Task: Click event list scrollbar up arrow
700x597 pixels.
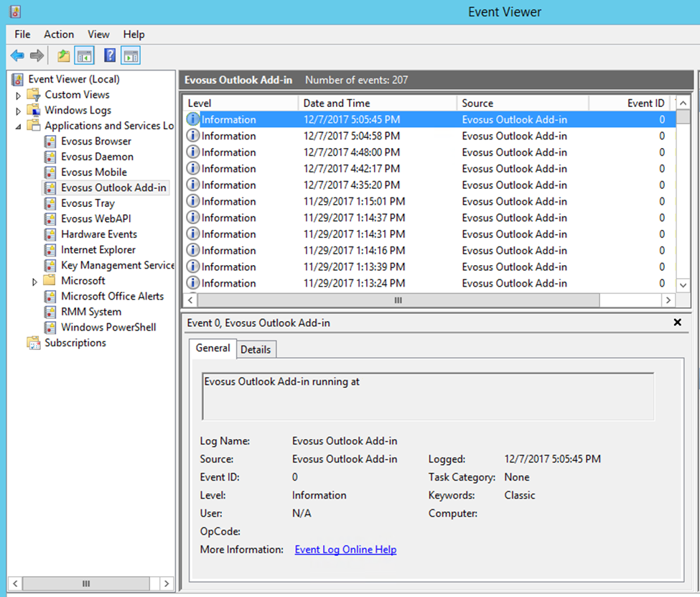Action: 683,103
